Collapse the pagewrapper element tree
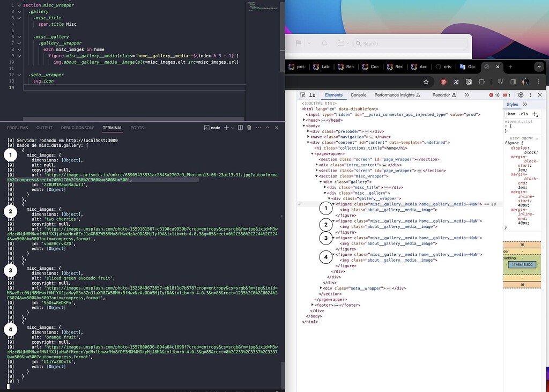The image size is (549, 392). [313, 153]
